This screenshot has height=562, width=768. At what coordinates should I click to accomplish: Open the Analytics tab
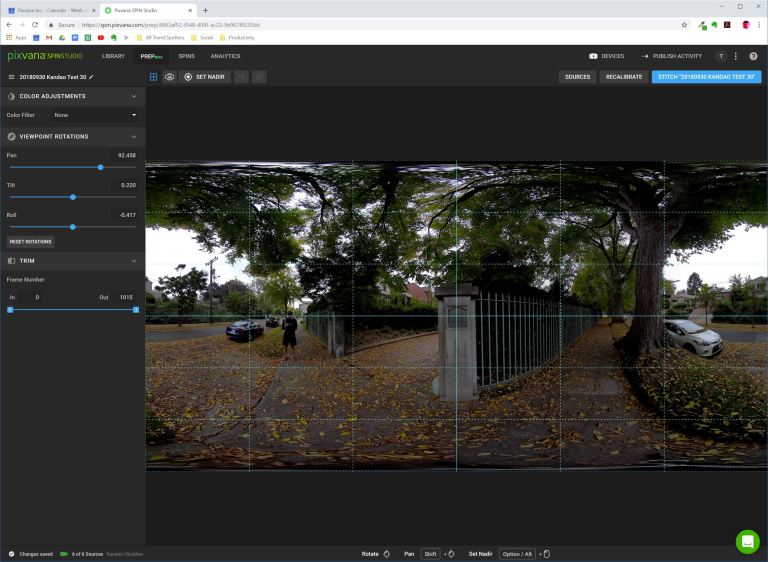tap(225, 56)
